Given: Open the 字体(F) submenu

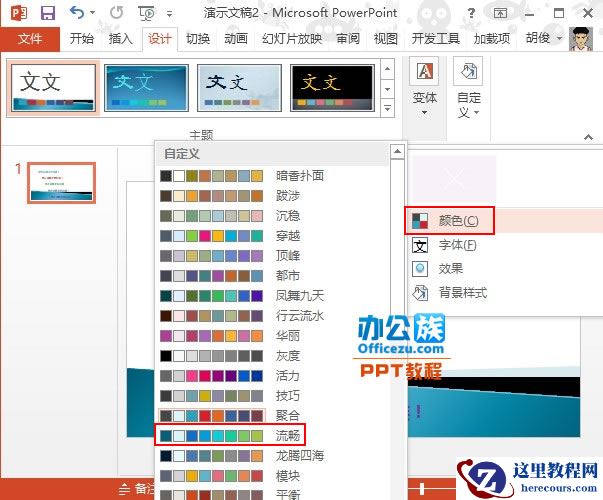Looking at the screenshot, I should [505, 245].
